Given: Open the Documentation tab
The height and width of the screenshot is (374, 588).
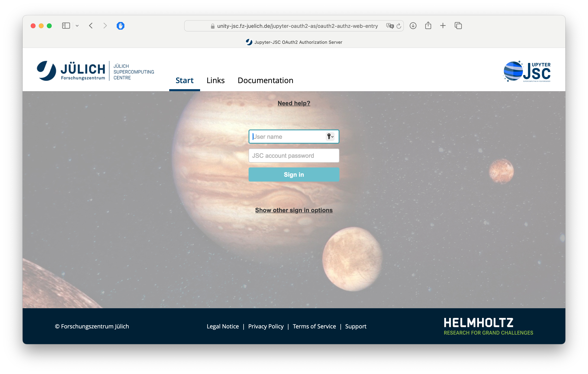Looking at the screenshot, I should click(x=266, y=80).
